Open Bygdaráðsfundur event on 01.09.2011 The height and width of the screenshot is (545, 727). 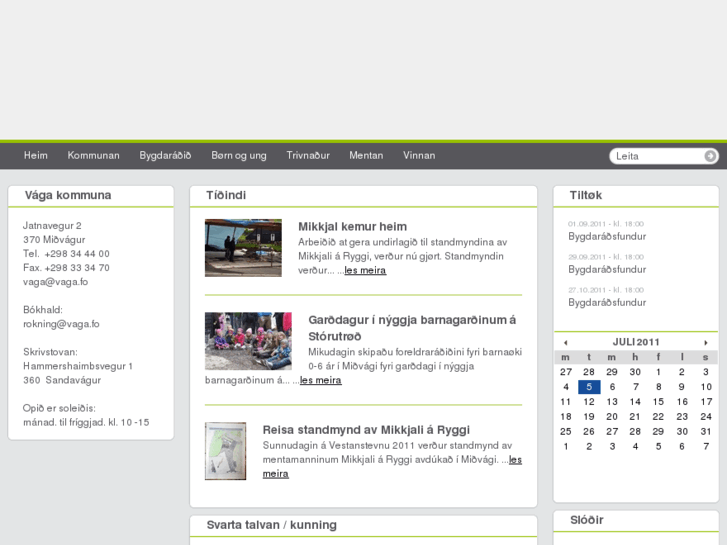[607, 237]
